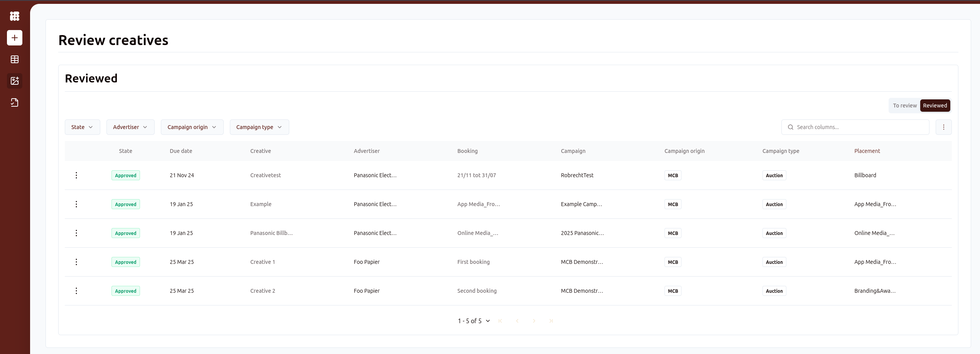
Task: Switch to the To review view
Action: coord(904,106)
